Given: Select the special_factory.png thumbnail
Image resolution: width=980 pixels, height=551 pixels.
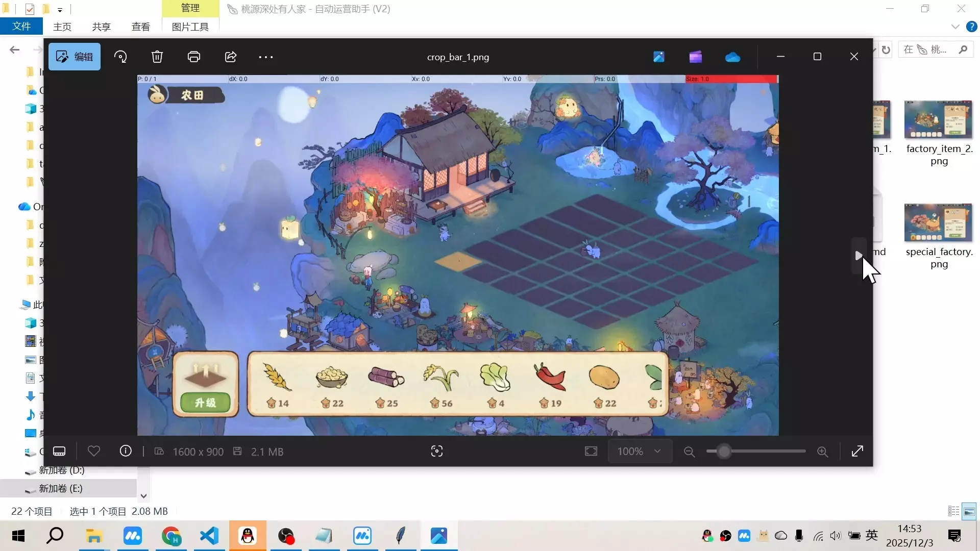Looking at the screenshot, I should pos(938,223).
